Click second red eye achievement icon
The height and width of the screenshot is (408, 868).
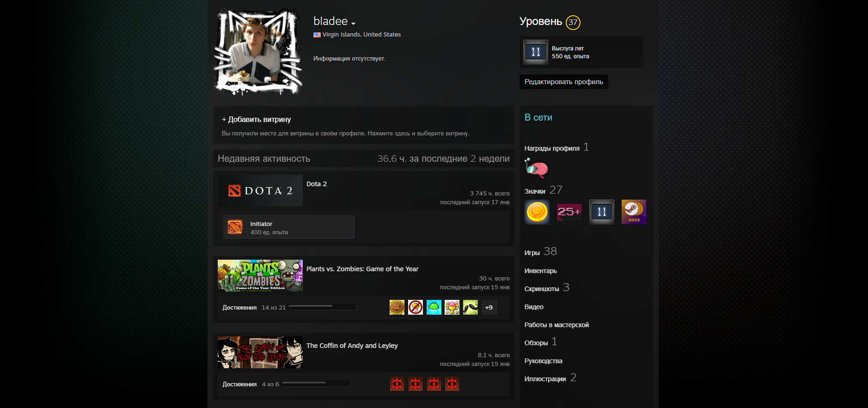pyautogui.click(x=416, y=384)
